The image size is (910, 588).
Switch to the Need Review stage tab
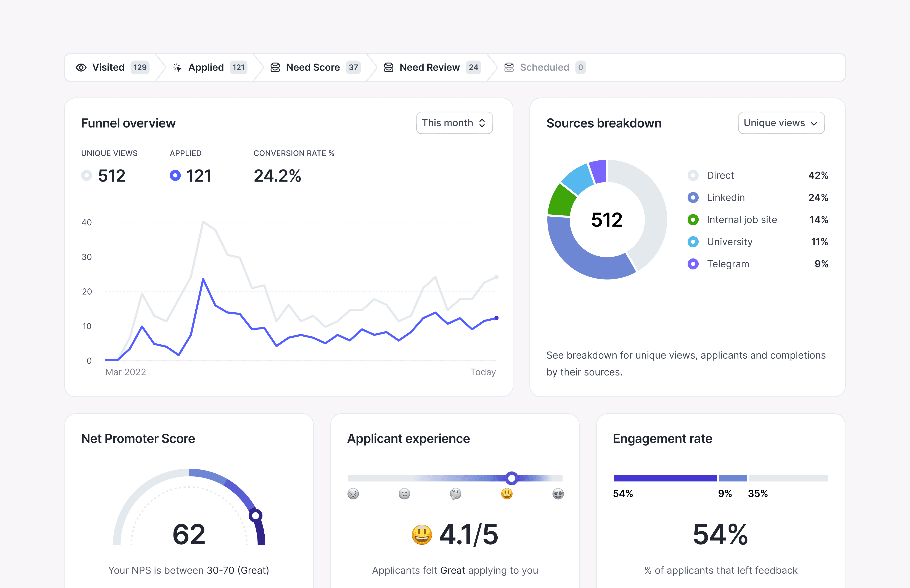pyautogui.click(x=429, y=68)
